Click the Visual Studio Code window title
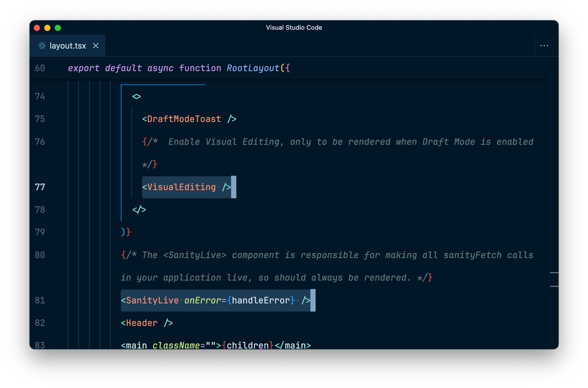588x388 pixels. click(294, 28)
